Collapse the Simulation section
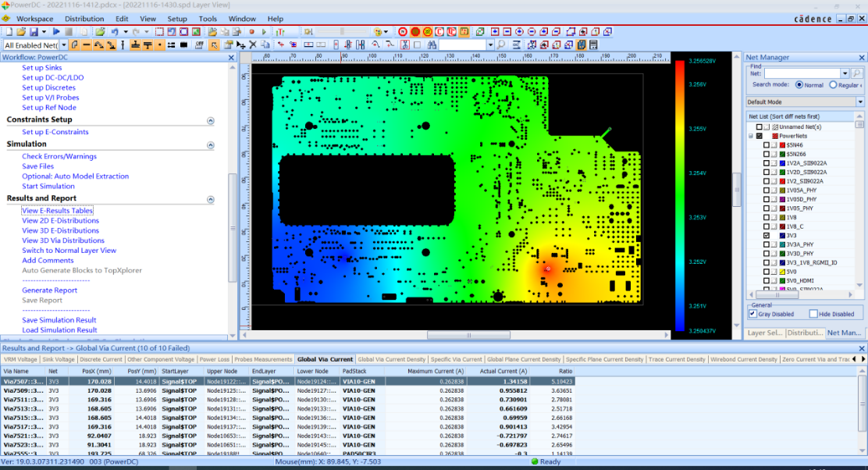The height and width of the screenshot is (470, 868). click(210, 144)
